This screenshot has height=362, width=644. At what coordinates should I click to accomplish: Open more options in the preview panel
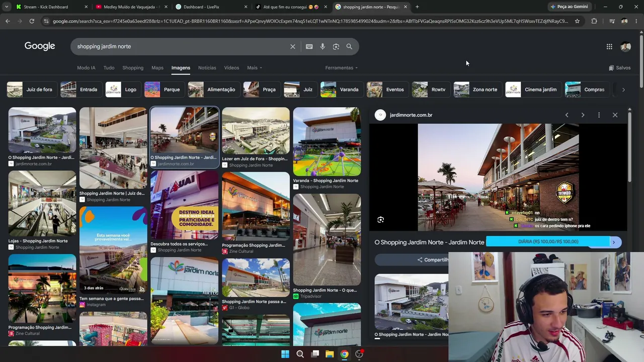(x=599, y=115)
